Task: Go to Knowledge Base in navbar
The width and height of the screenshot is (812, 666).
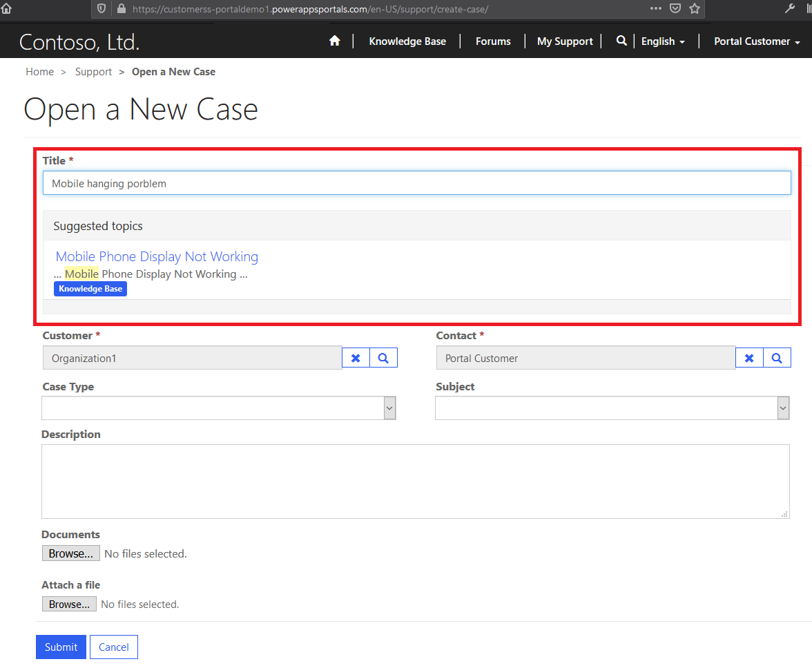Action: [407, 41]
